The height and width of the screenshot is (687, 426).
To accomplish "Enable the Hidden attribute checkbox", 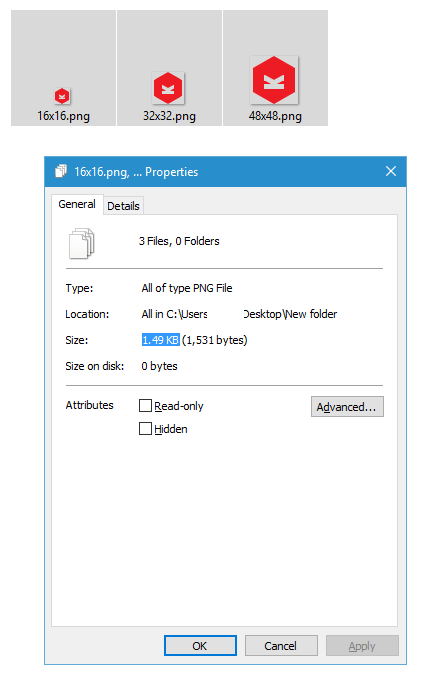I will click(146, 428).
